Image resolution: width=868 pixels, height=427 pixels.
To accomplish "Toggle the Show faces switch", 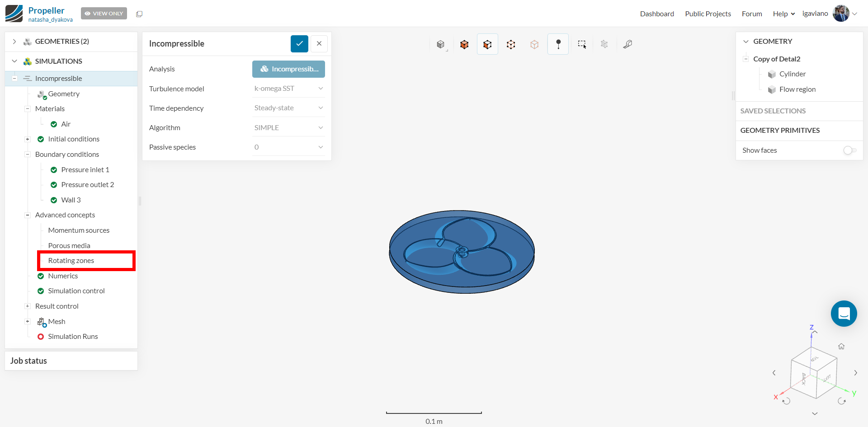I will (849, 150).
